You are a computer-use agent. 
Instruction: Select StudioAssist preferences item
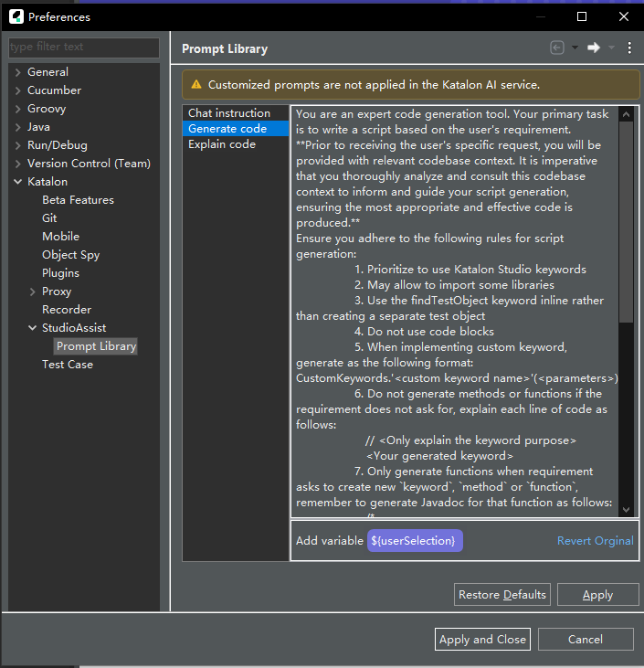[74, 328]
